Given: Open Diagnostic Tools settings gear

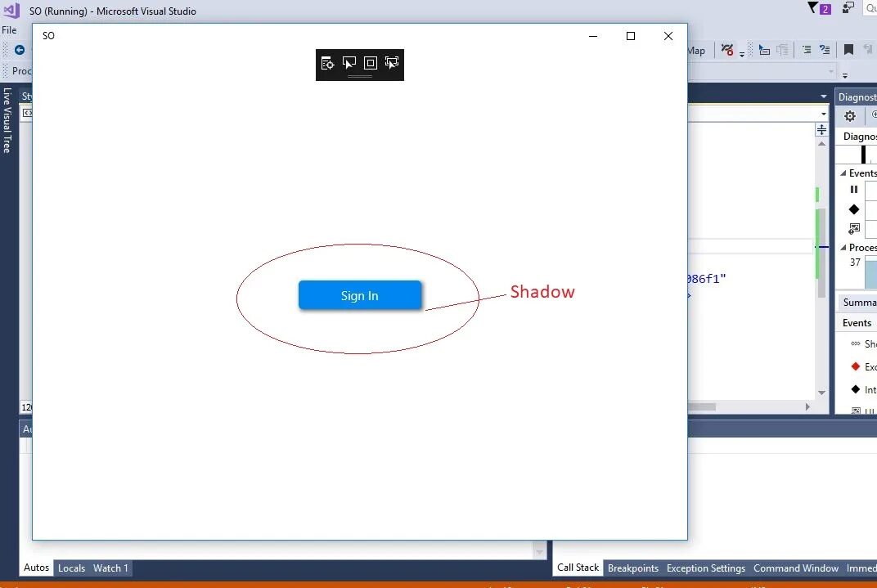Looking at the screenshot, I should pos(850,116).
